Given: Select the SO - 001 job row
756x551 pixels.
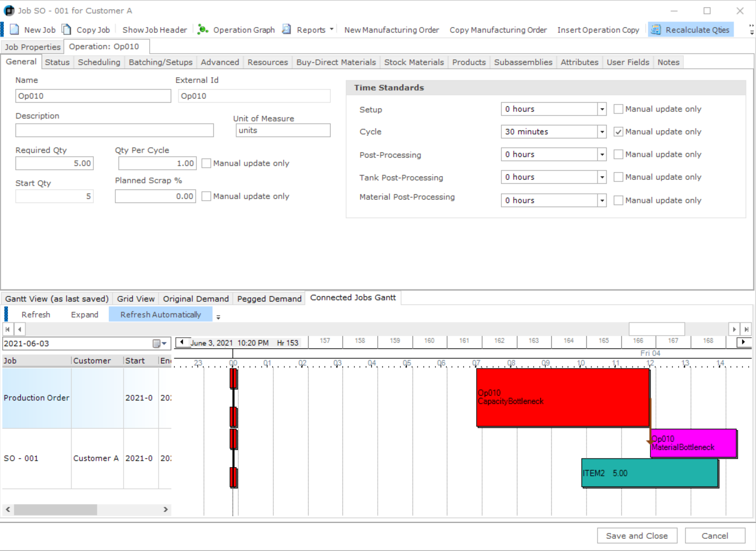Looking at the screenshot, I should click(x=87, y=459).
